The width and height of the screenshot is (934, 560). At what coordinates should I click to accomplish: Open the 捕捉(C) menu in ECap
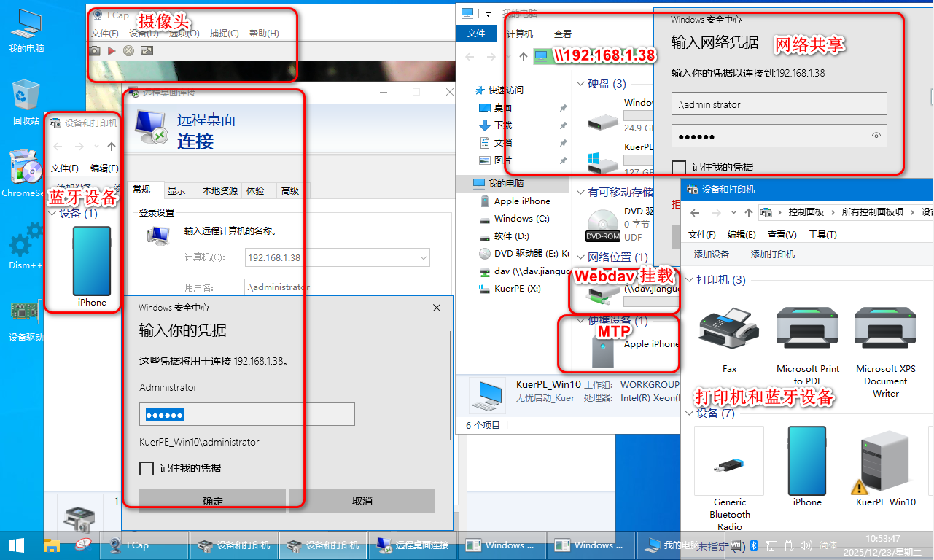(x=224, y=34)
